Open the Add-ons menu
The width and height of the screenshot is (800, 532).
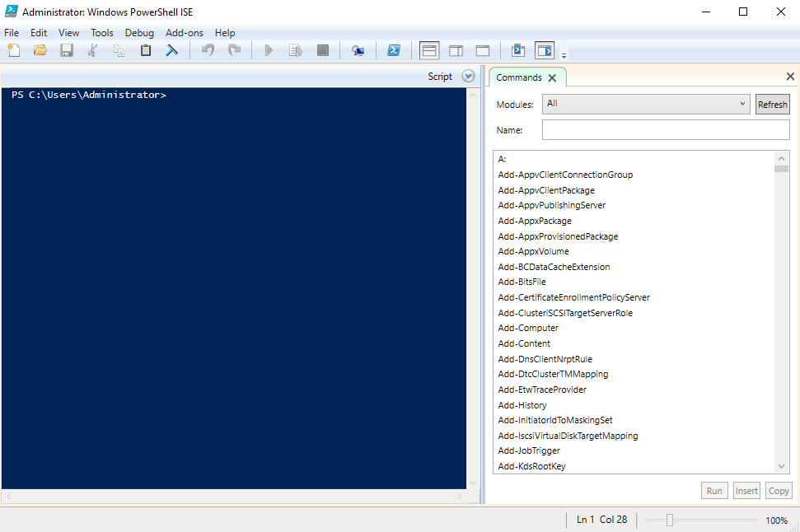coord(183,33)
